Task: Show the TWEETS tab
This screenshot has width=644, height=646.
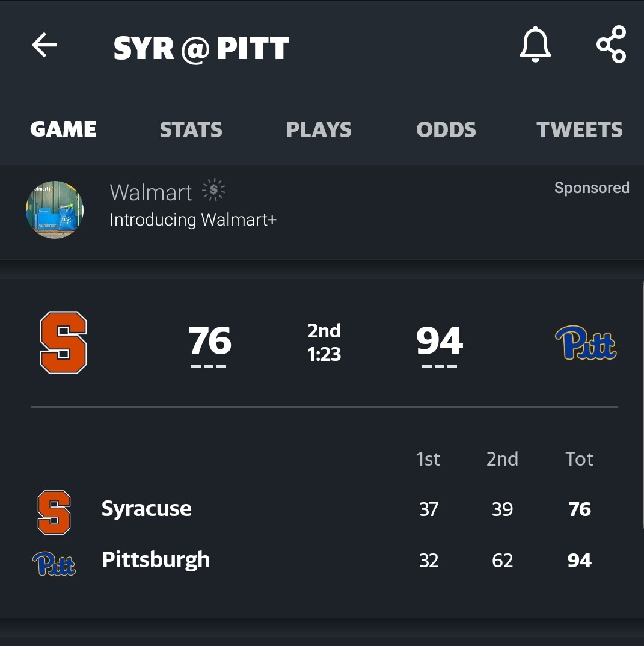Action: coord(579,129)
